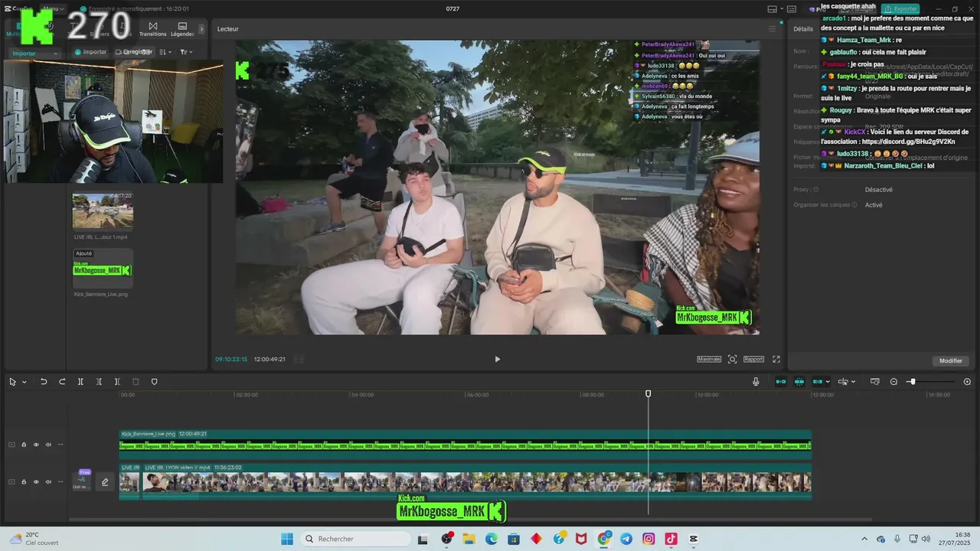Open the media filter dropdown
980x551 pixels.
tap(186, 52)
